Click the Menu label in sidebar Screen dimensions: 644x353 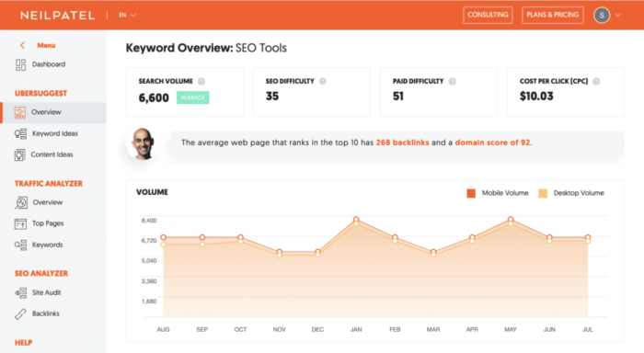click(46, 46)
